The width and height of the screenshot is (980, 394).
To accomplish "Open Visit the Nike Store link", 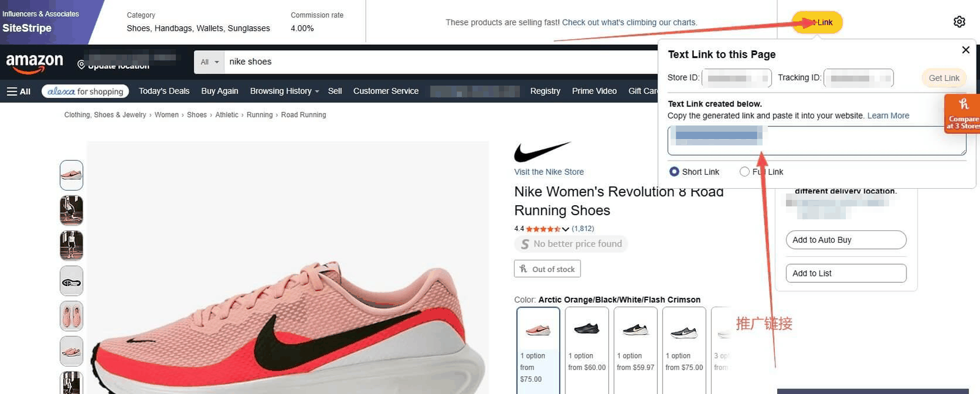I will click(x=549, y=172).
